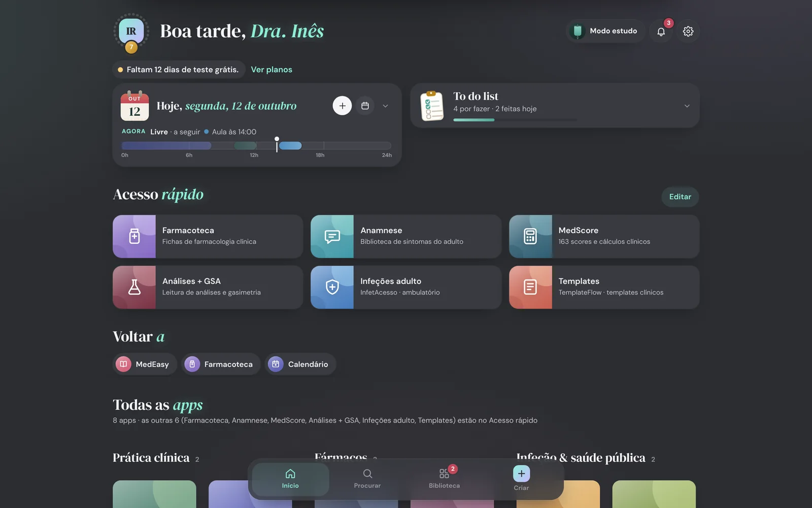Click the Anamnese chat bubble icon
The image size is (812, 508).
[x=332, y=236]
